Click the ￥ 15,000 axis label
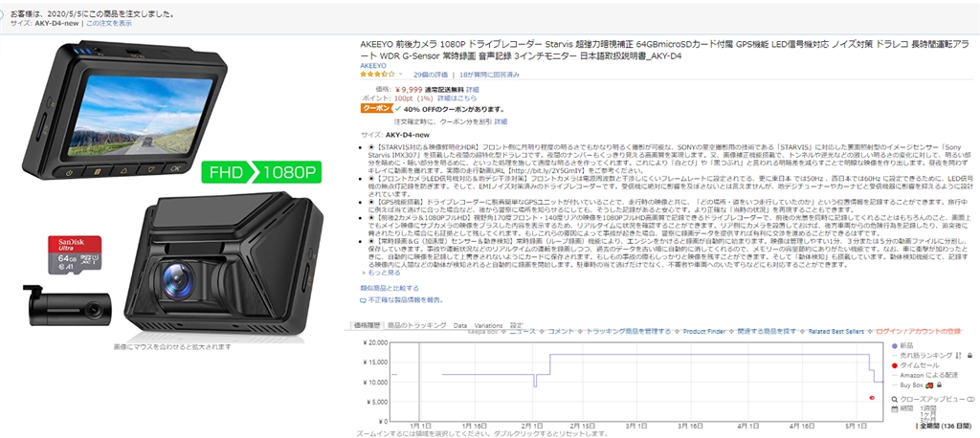The width and height of the screenshot is (980, 438). [374, 361]
